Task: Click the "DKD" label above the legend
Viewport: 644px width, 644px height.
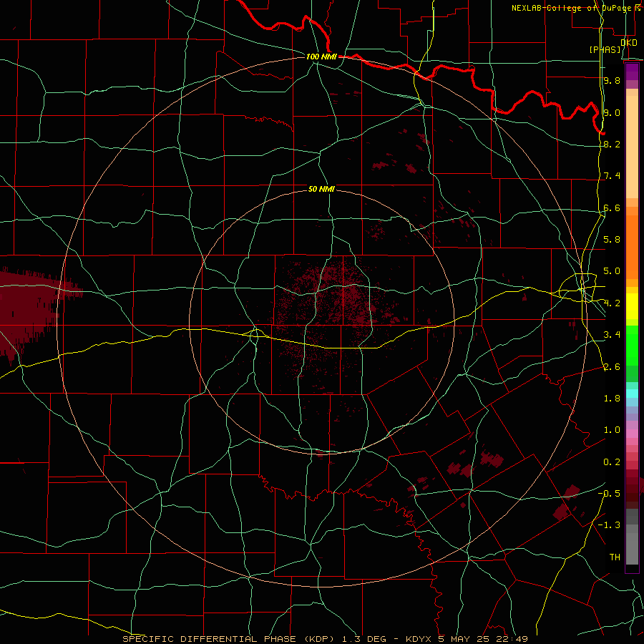Action: (x=629, y=42)
